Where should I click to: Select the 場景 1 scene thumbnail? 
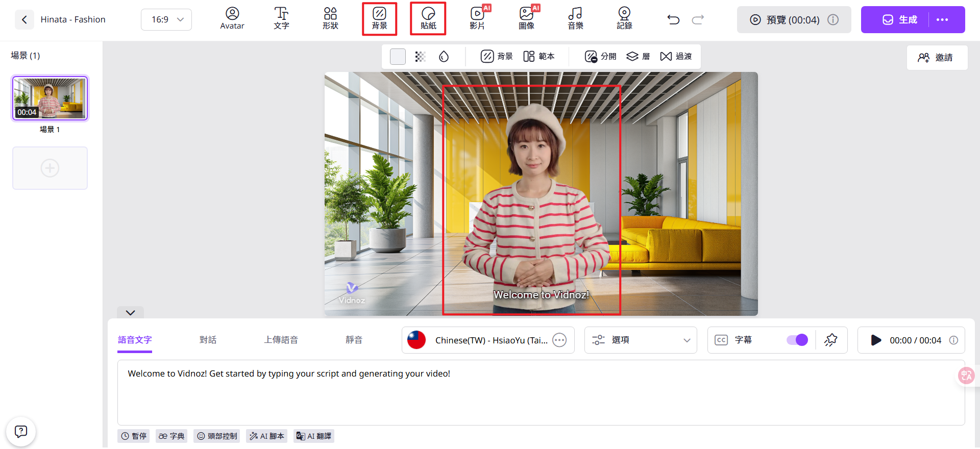[50, 98]
